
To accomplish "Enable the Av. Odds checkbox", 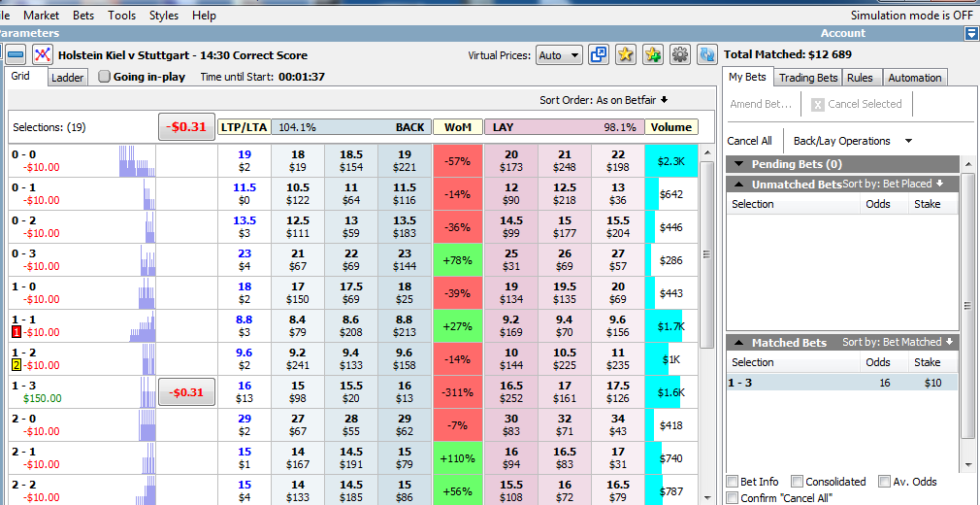I will 884,482.
